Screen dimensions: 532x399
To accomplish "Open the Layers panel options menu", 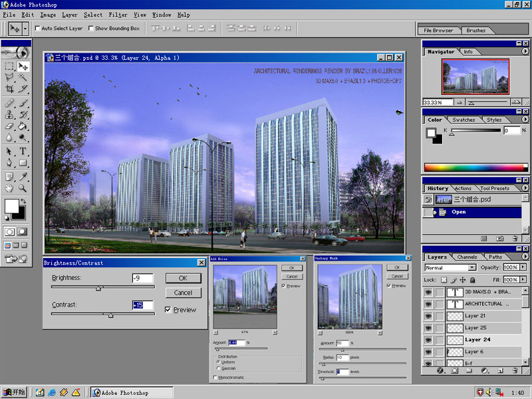I will coord(525,257).
